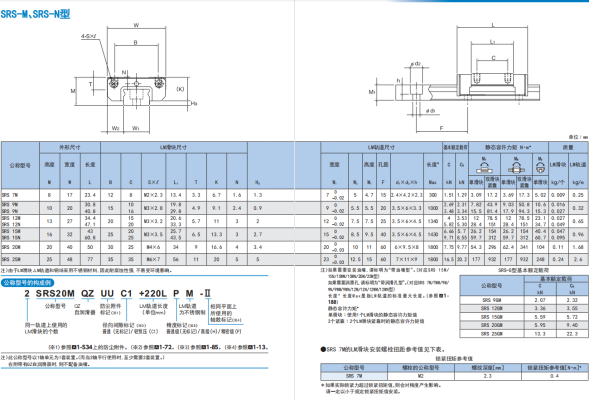
Task: Select the block cross-section drawing showing W and B
Action: (x=135, y=78)
